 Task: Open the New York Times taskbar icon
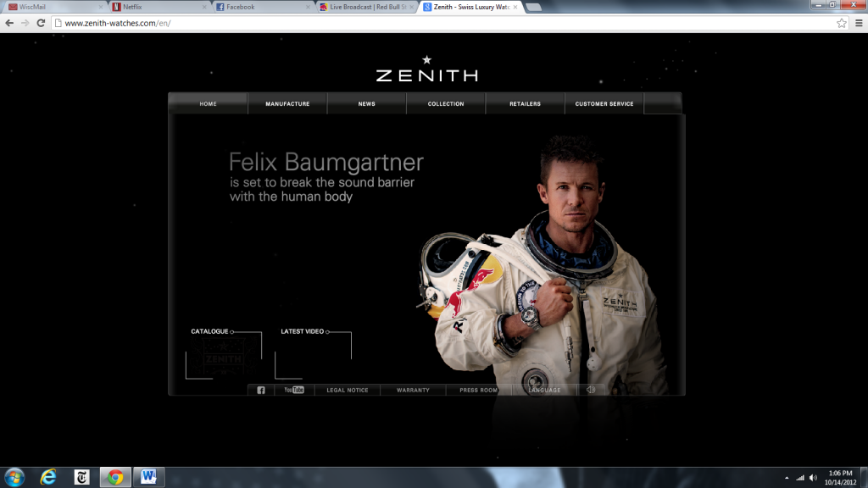coord(82,477)
